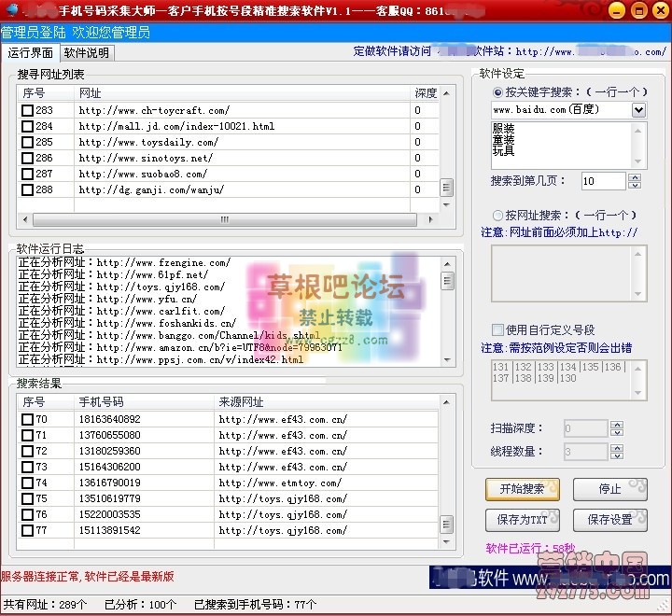This screenshot has height=616, width=672.
Task: Decrease the 扫描深度 value
Action: click(x=617, y=432)
